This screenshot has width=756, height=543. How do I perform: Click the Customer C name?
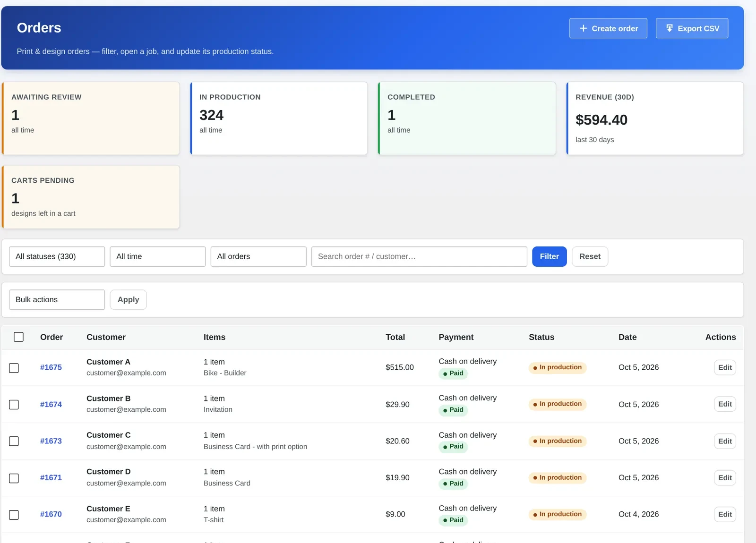(x=108, y=435)
